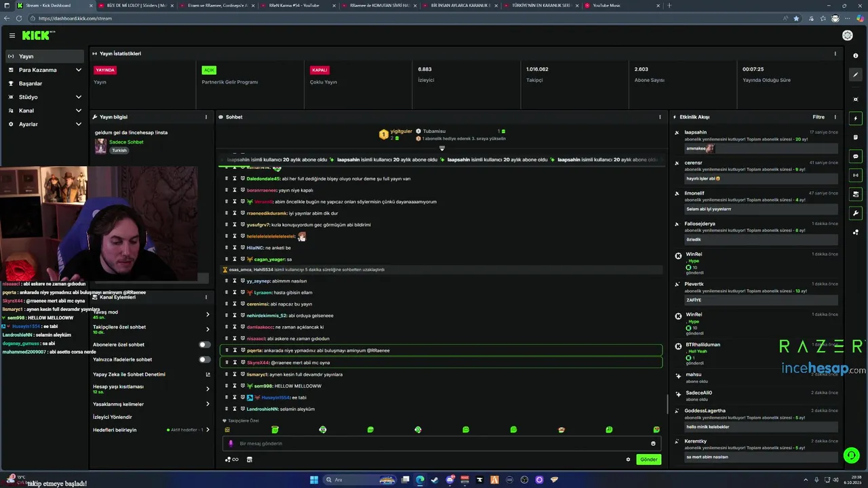Screen dimensions: 868x488
Task: Toggle the wrench icon in the right sidebar
Action: 856,213
